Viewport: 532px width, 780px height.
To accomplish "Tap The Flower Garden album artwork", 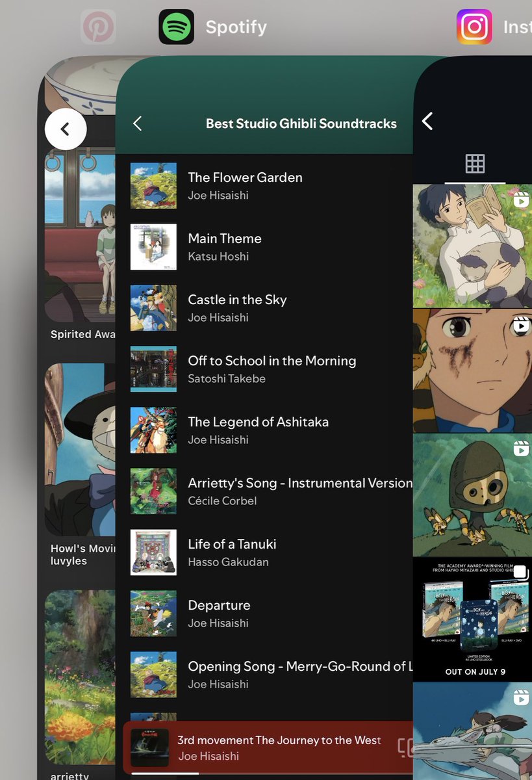I will coord(153,185).
